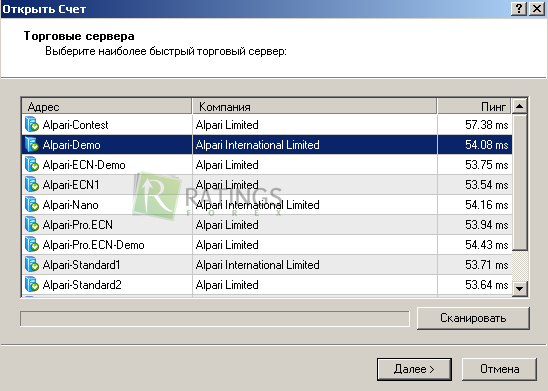
Task: Click the server list scrollbar thumb
Action: (x=520, y=182)
